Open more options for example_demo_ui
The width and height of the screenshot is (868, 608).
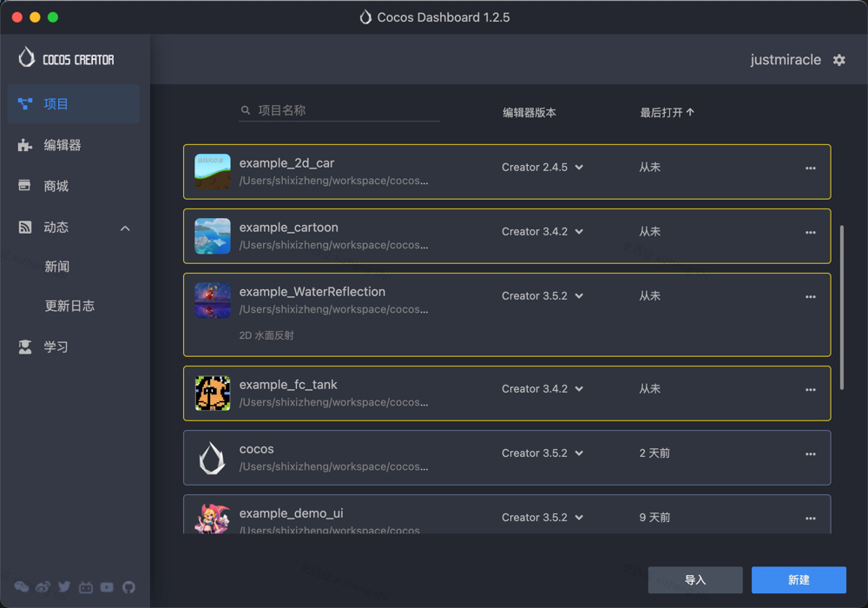pos(811,518)
